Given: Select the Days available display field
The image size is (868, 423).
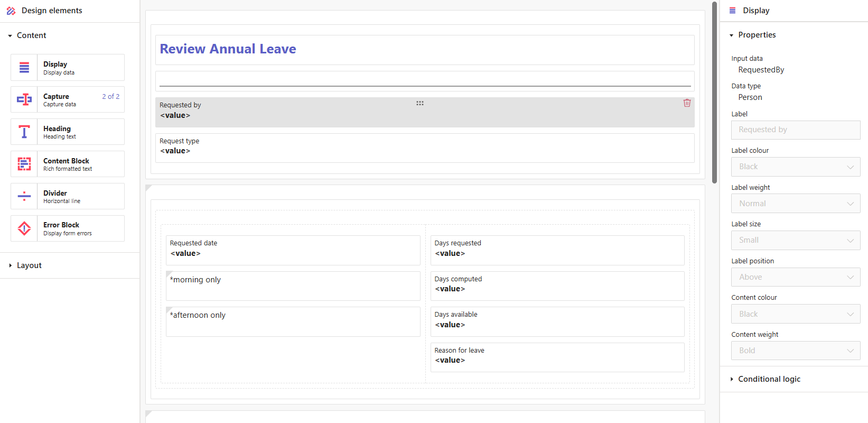Looking at the screenshot, I should 557,321.
